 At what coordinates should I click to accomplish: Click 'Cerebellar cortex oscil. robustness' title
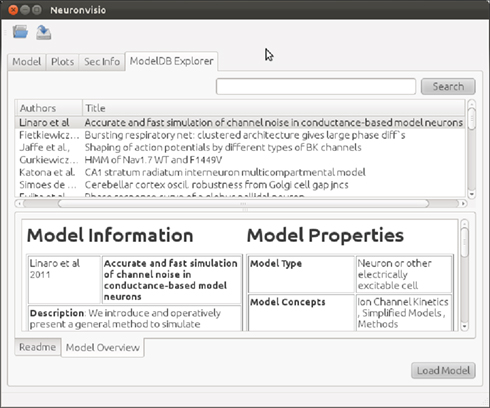(217, 185)
